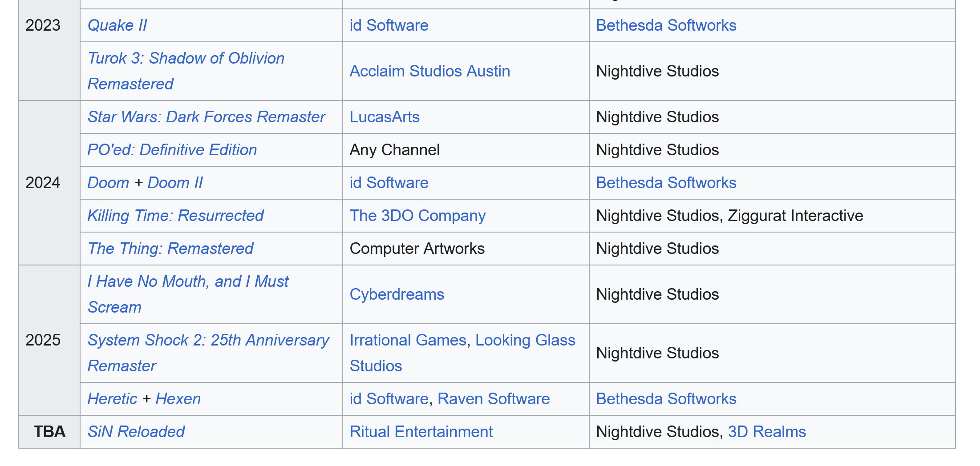Viewport: 980px width, 466px height.
Task: Click Turok 3: Shadow of Oblivion Remastered
Action: click(186, 58)
